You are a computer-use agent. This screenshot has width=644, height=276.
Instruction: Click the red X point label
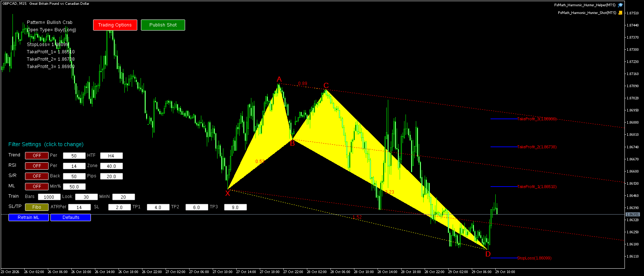228,193
